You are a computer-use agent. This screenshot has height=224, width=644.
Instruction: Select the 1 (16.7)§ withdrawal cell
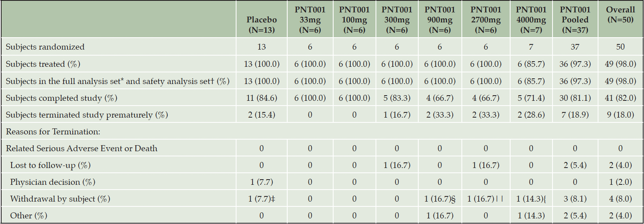point(440,199)
